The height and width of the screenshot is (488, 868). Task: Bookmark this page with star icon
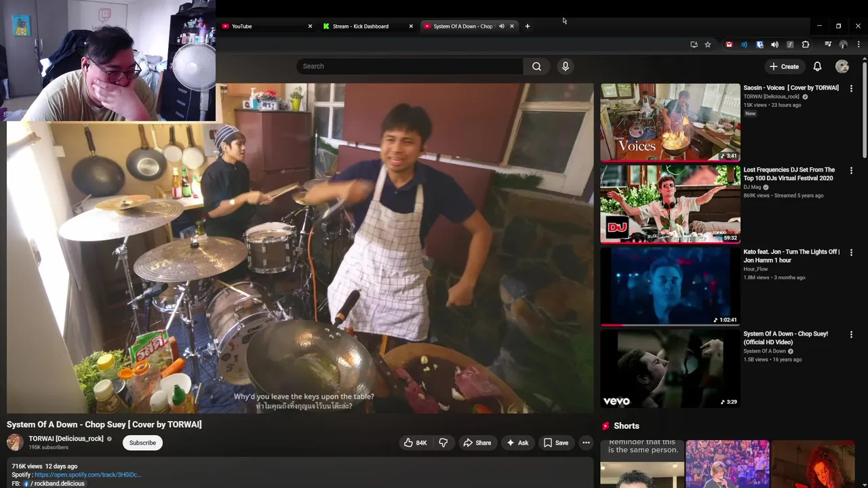tap(707, 45)
